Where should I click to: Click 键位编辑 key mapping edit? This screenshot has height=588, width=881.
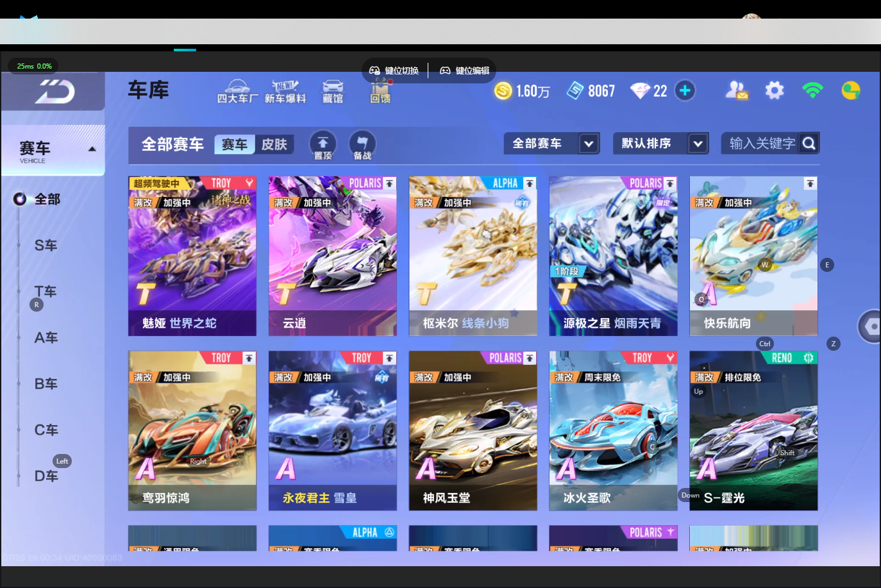(465, 71)
